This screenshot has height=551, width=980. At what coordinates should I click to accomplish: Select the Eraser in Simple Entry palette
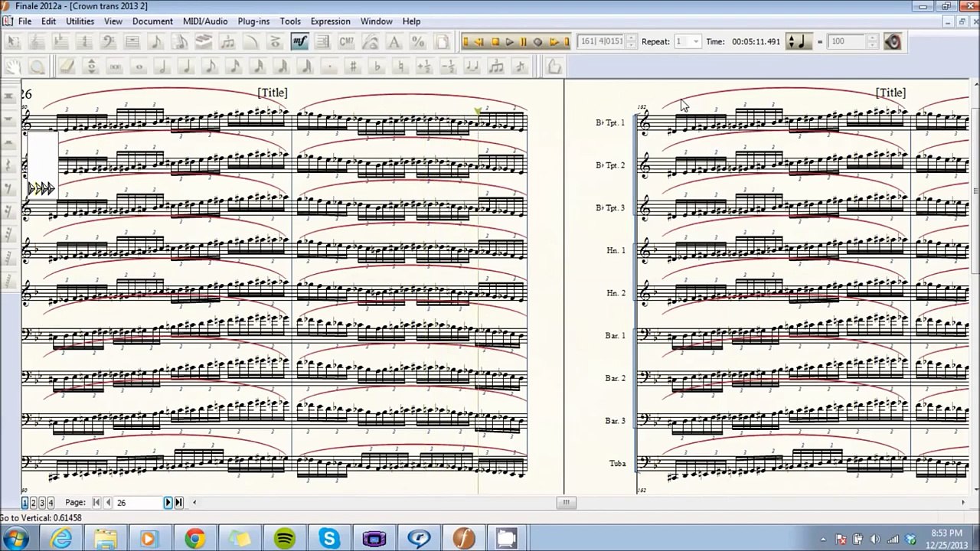(x=67, y=67)
